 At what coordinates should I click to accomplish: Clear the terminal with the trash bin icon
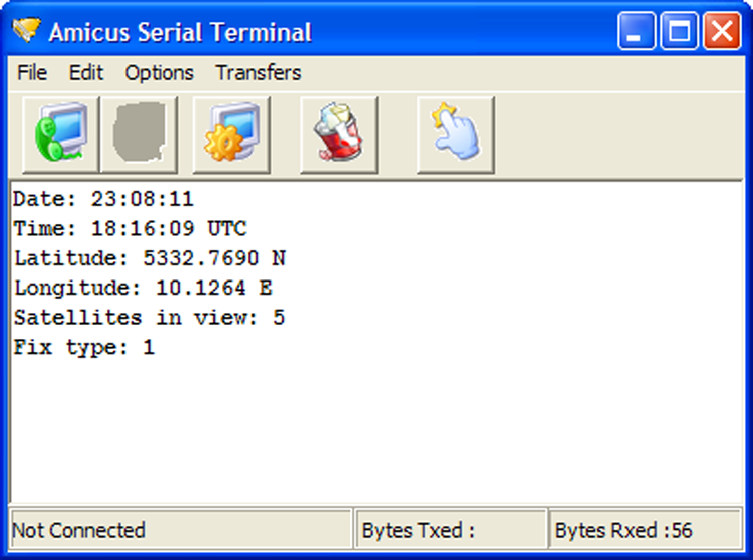pos(339,134)
